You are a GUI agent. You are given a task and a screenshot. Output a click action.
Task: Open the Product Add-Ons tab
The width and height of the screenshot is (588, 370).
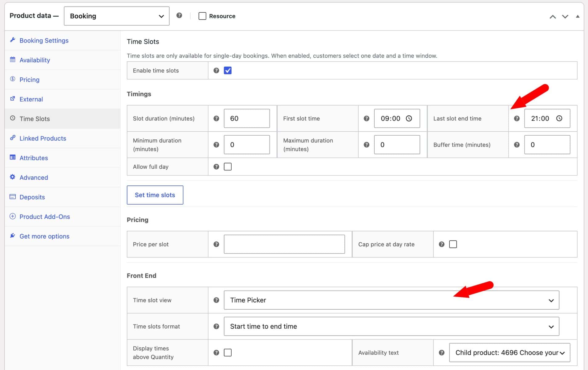[63, 217]
